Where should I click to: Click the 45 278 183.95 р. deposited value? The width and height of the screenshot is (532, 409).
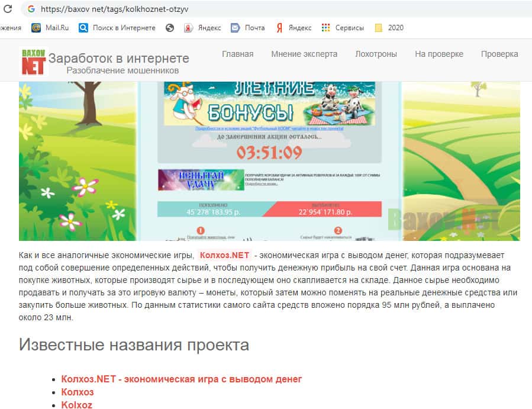pos(213,212)
